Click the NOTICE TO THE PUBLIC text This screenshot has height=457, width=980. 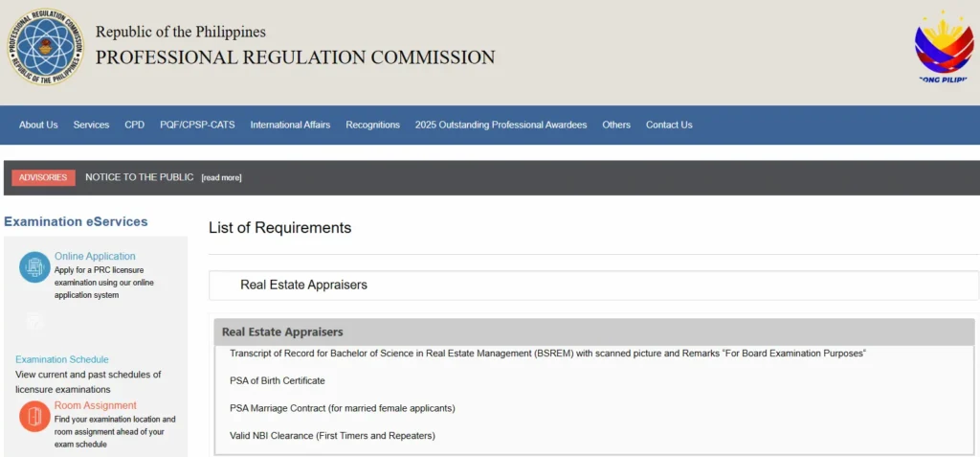click(140, 177)
